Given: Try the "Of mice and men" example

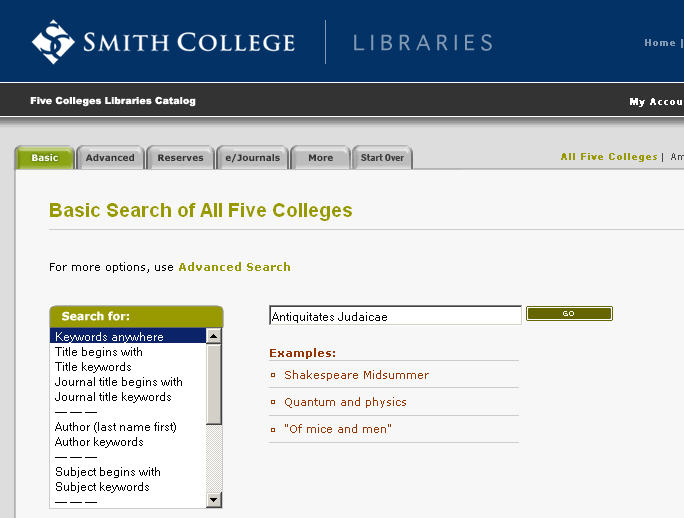Looking at the screenshot, I should tap(338, 429).
